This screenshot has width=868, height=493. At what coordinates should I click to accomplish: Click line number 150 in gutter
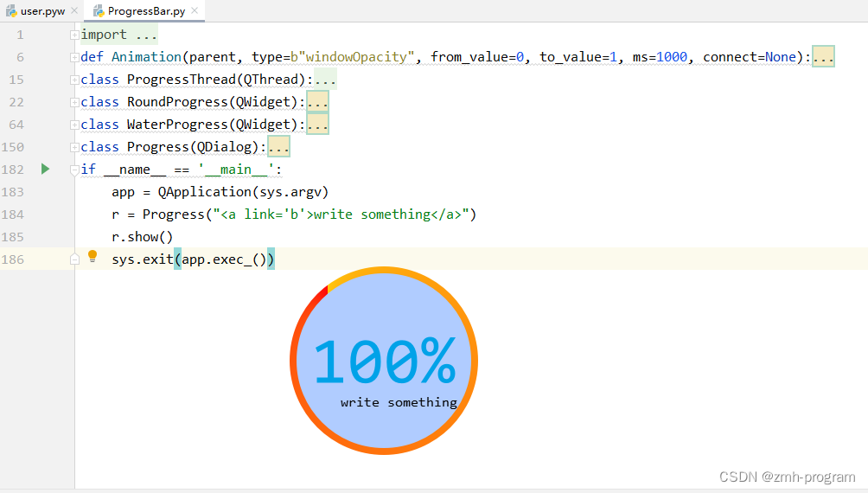(13, 147)
